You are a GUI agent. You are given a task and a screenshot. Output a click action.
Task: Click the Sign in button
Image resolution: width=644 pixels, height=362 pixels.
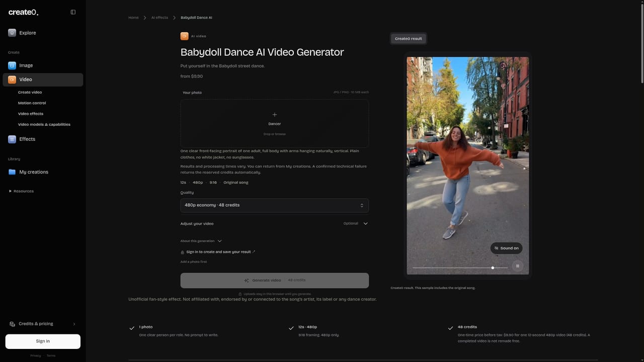tap(43, 341)
